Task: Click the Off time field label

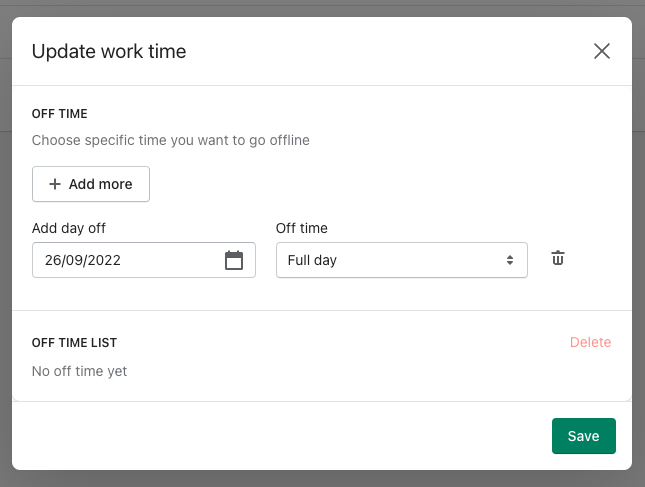Action: coord(301,228)
